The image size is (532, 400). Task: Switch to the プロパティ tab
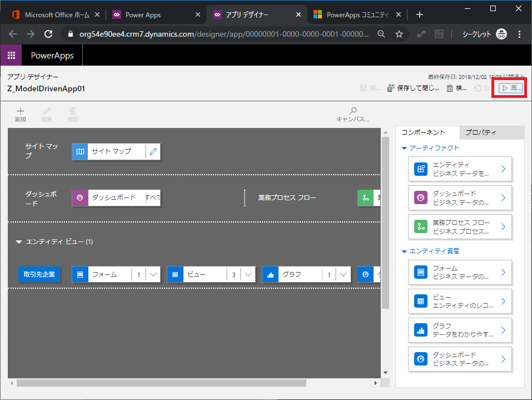[492, 132]
